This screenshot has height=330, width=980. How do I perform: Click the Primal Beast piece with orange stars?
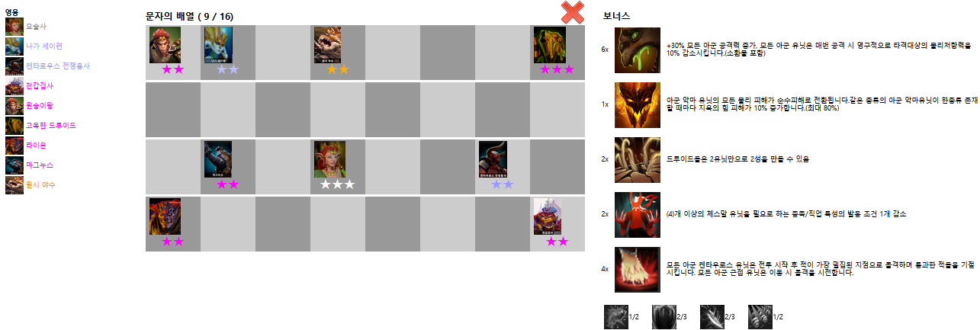coord(328,45)
